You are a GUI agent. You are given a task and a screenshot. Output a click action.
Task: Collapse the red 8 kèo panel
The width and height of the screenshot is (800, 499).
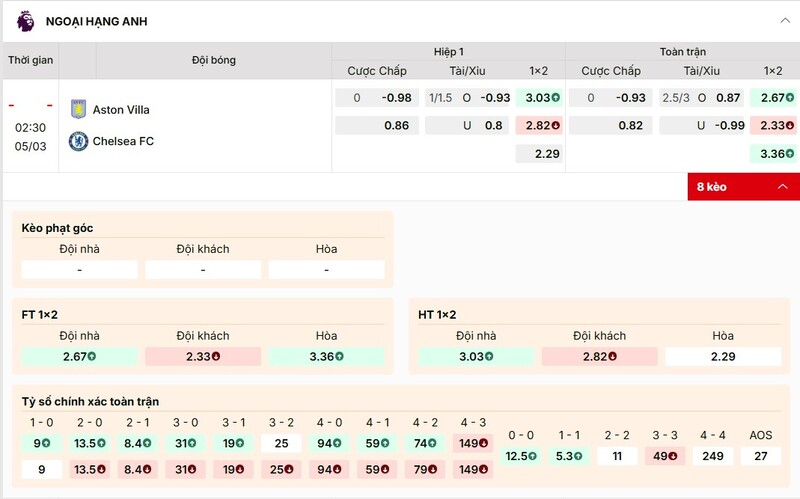[782, 186]
